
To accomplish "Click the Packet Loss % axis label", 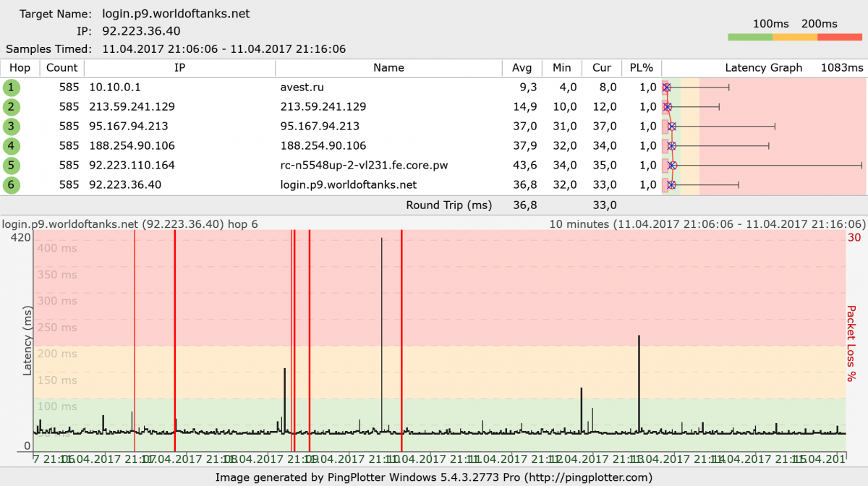I will pos(851,344).
